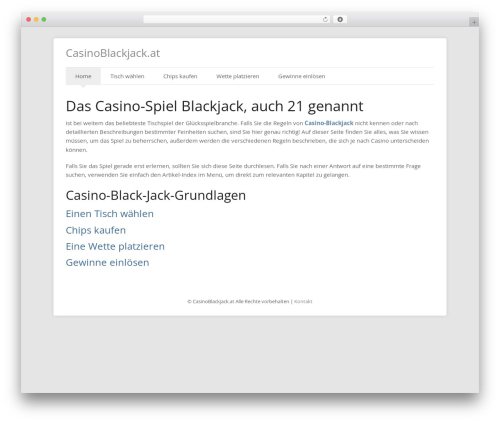Open Chips kaufen menu item
Viewport: 500px width, 423px height.
180,76
